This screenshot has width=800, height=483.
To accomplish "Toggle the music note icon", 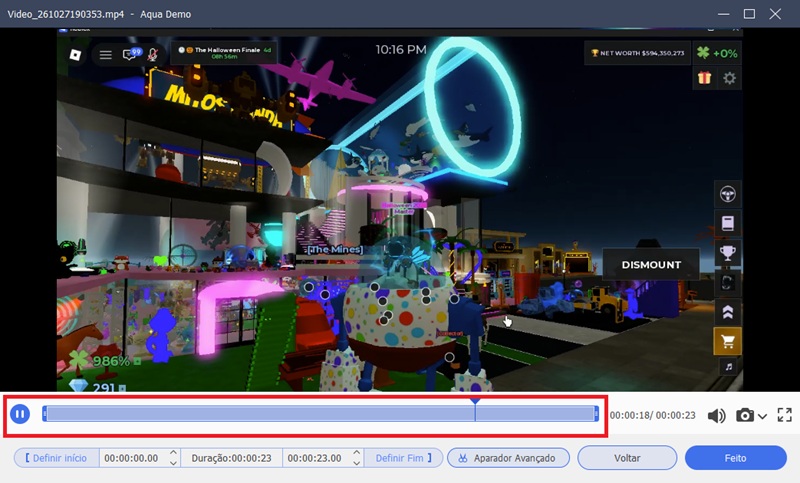I will pos(729,366).
